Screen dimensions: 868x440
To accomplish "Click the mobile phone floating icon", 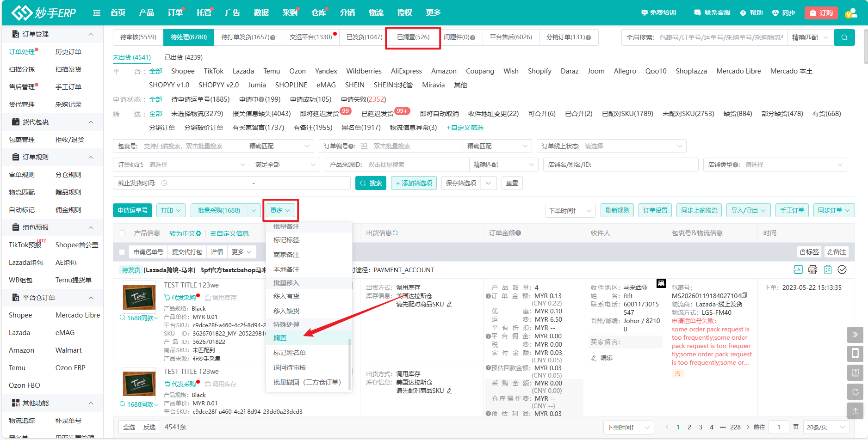I will [x=855, y=354].
